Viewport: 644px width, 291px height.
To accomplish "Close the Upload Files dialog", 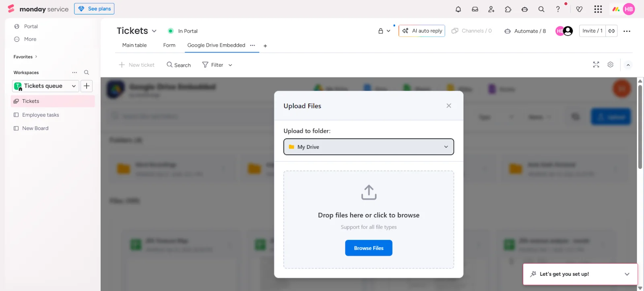I will [x=449, y=106].
